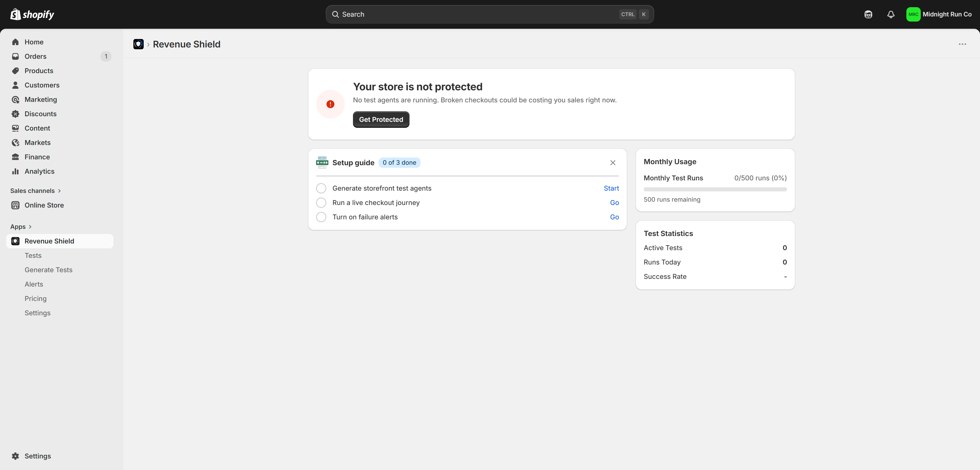The height and width of the screenshot is (470, 980).
Task: Open Pricing under Revenue Shield
Action: click(35, 299)
